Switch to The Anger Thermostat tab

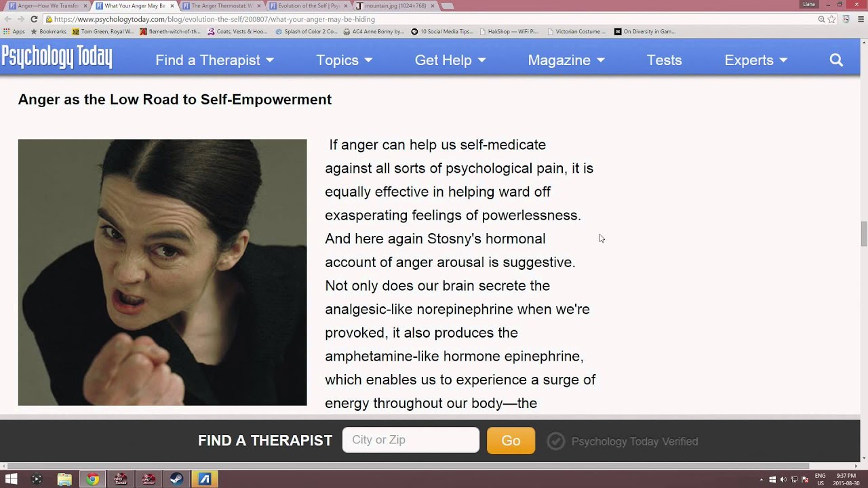[x=222, y=5]
